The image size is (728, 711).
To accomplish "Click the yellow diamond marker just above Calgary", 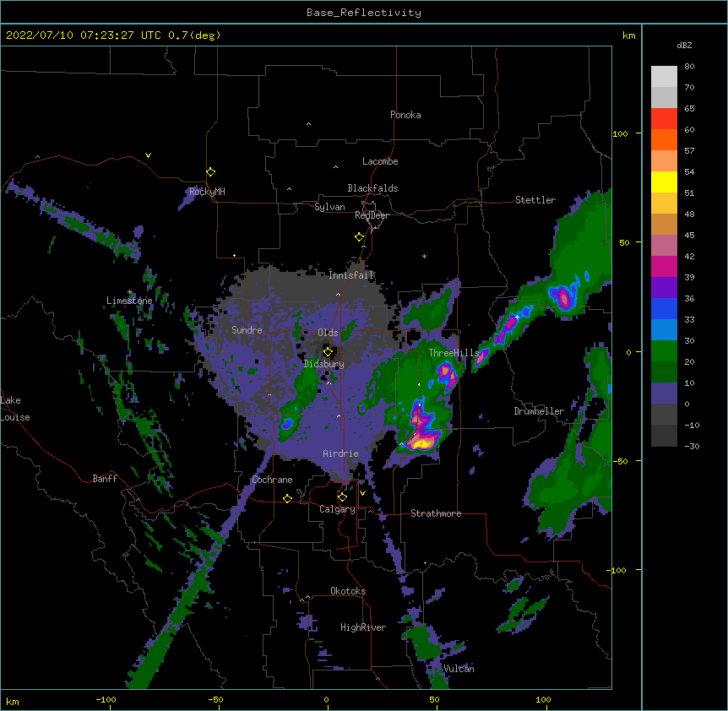I will point(342,497).
